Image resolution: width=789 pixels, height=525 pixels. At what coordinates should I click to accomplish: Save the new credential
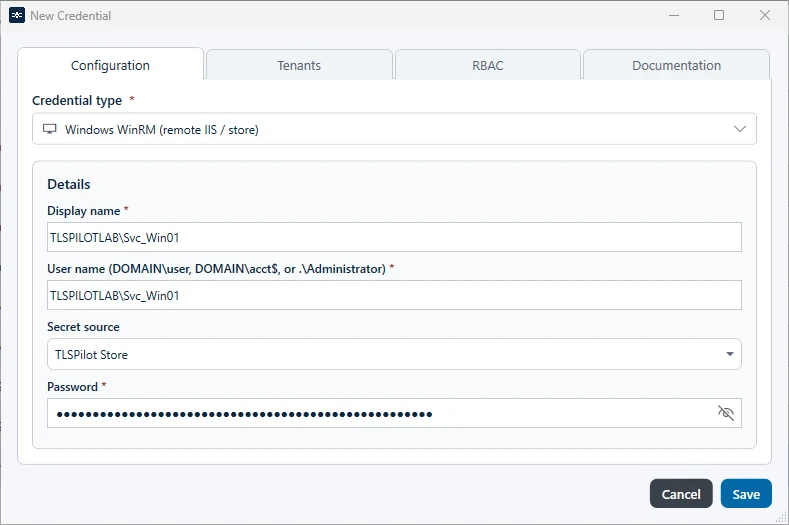(746, 494)
